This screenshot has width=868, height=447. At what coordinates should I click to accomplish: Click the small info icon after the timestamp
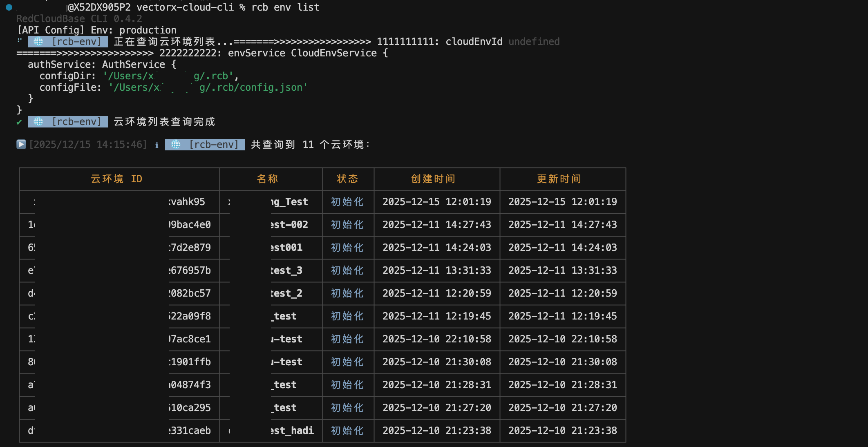point(157,145)
